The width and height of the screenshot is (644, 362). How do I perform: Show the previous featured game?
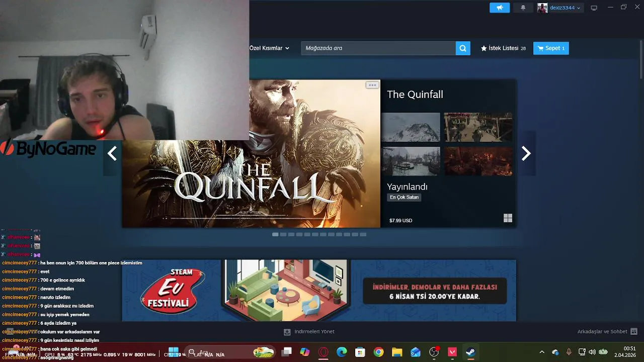coord(112,153)
